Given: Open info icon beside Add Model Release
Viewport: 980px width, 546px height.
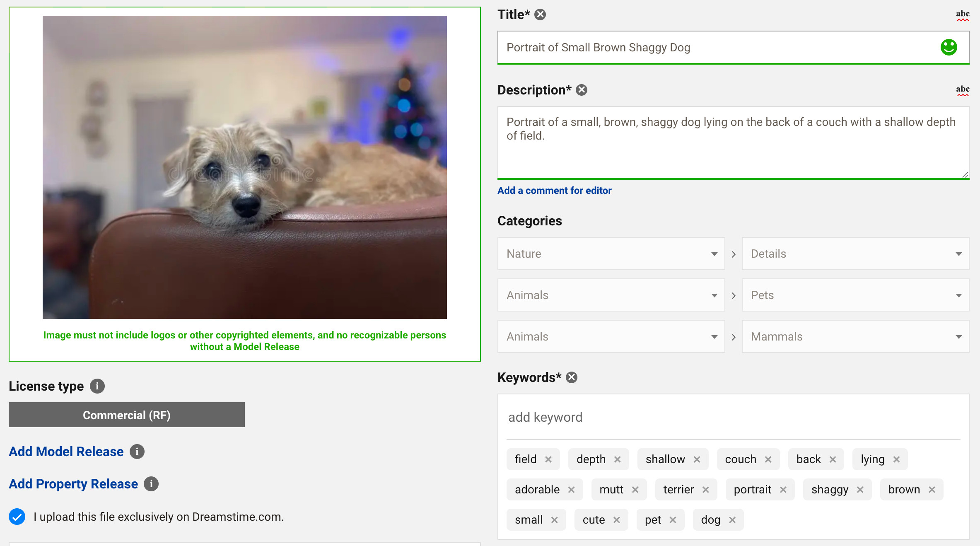Looking at the screenshot, I should coord(137,452).
